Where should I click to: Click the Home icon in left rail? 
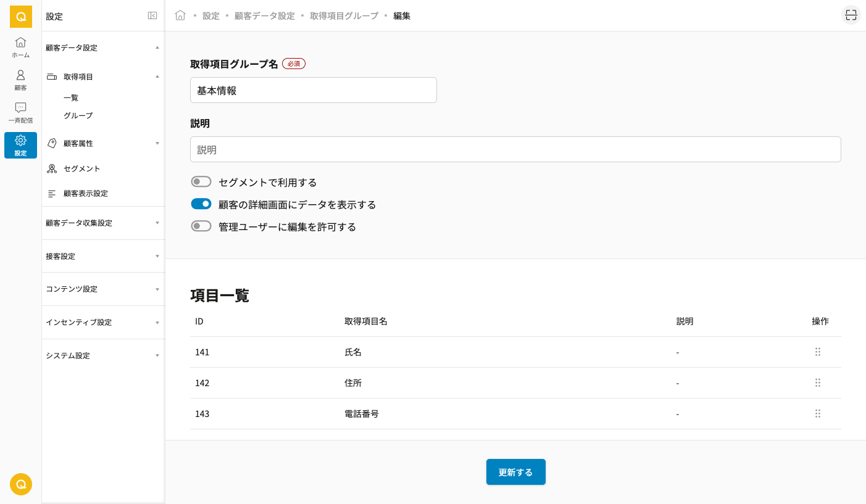coord(20,47)
